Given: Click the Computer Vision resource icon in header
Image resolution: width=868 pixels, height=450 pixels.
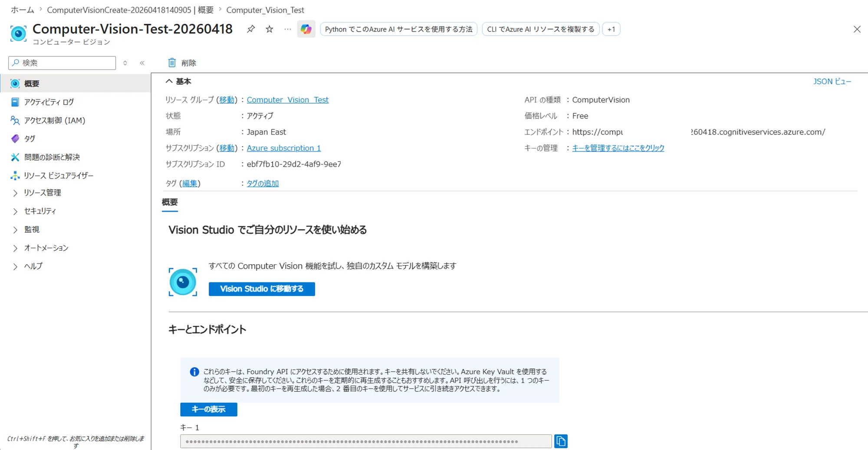Looking at the screenshot, I should (x=18, y=33).
